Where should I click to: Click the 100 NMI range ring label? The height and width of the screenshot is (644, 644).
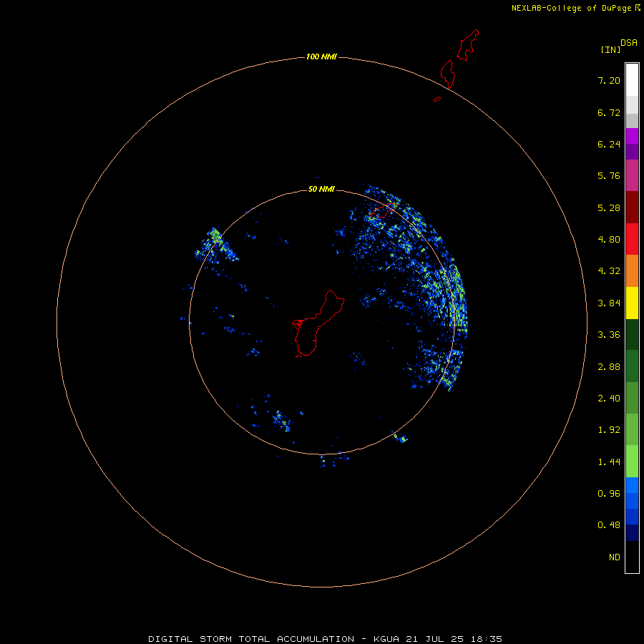coord(321,57)
